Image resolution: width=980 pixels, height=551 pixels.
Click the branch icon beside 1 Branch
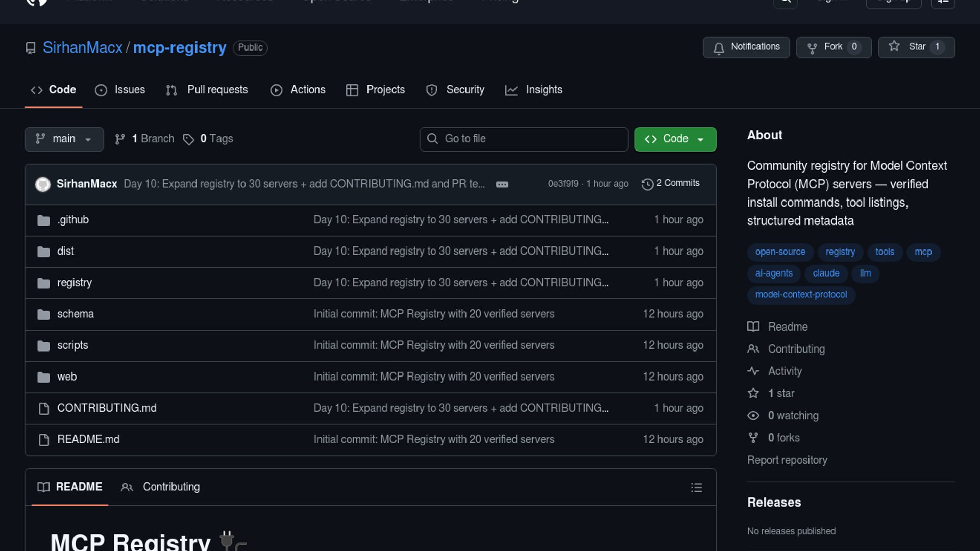[120, 139]
